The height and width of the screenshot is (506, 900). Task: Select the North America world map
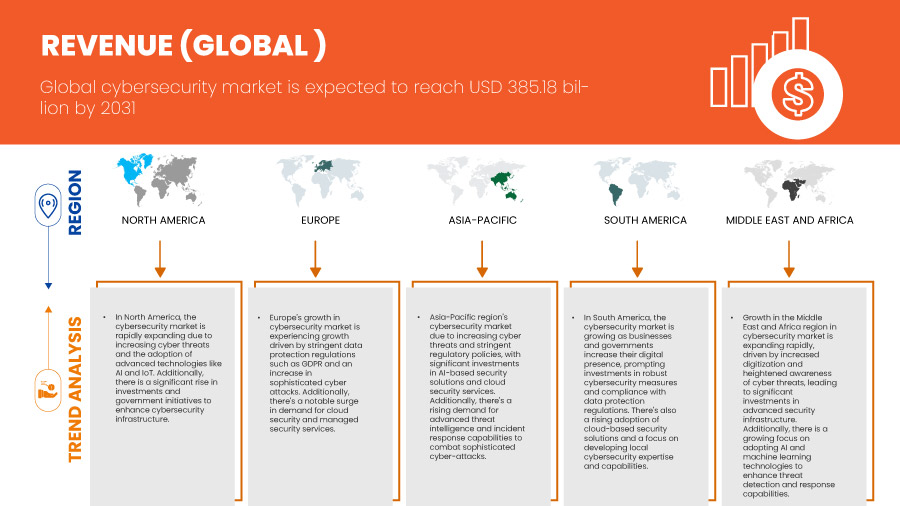(162, 181)
